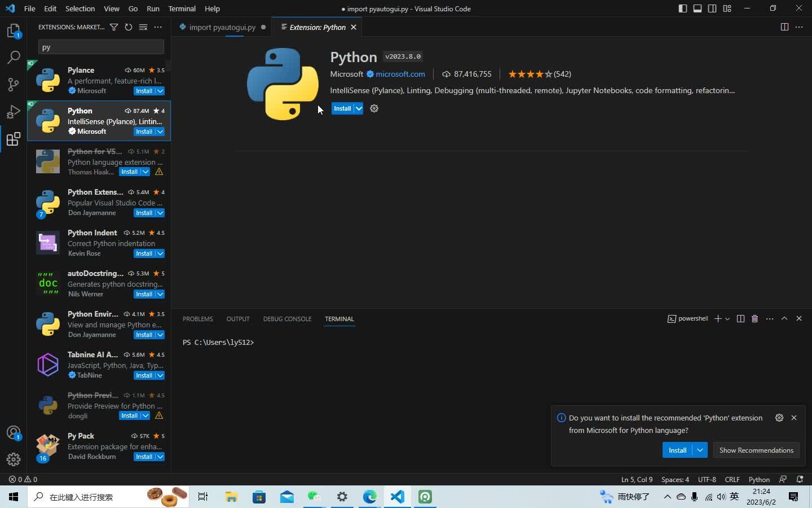
Task: Open the Accounts menu icon
Action: 14,433
